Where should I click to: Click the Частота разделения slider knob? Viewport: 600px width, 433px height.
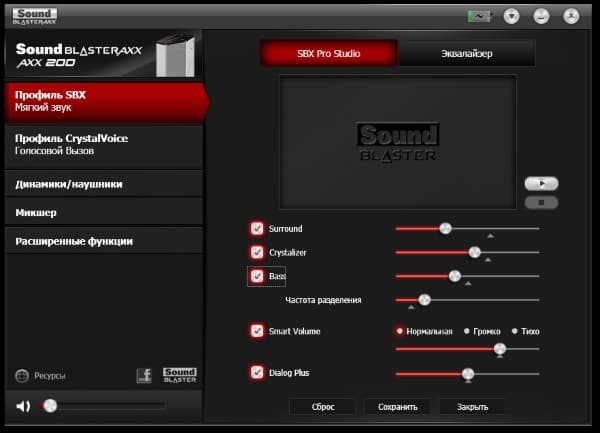coord(424,300)
